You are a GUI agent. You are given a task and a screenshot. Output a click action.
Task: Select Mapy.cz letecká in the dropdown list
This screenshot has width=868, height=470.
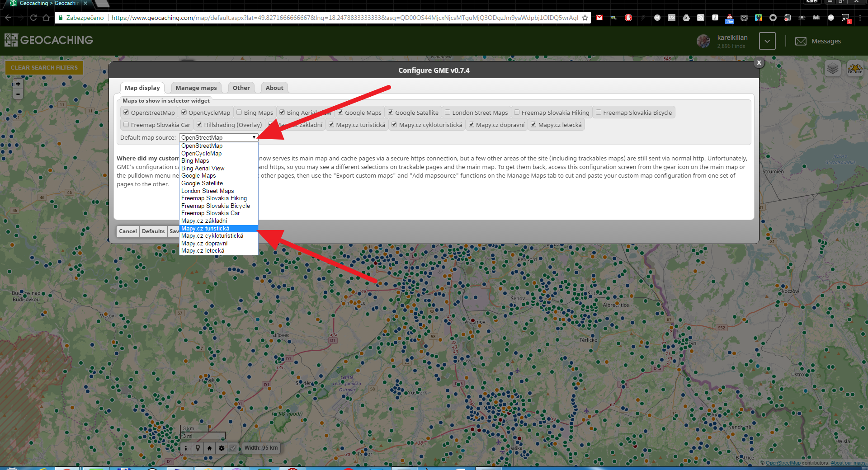tap(219, 251)
